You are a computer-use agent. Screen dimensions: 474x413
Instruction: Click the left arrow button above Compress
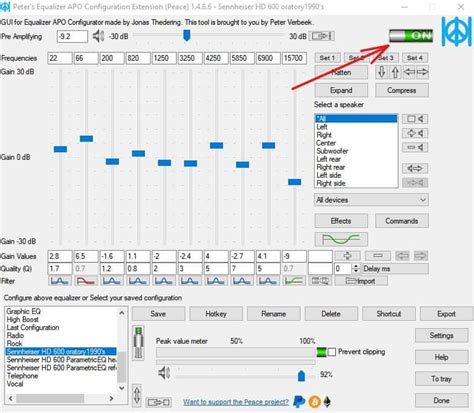pos(409,72)
